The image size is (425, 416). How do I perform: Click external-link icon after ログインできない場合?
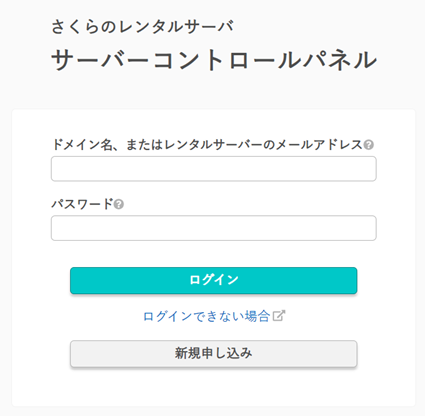point(279,316)
